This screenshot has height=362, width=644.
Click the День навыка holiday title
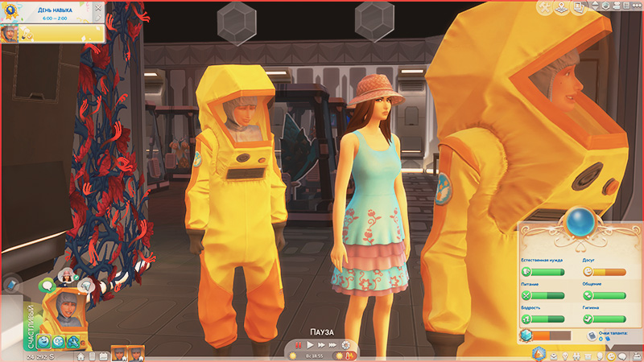[x=55, y=10]
